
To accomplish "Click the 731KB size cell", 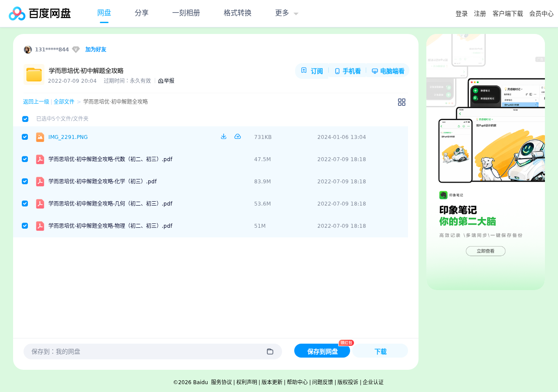I will (263, 137).
